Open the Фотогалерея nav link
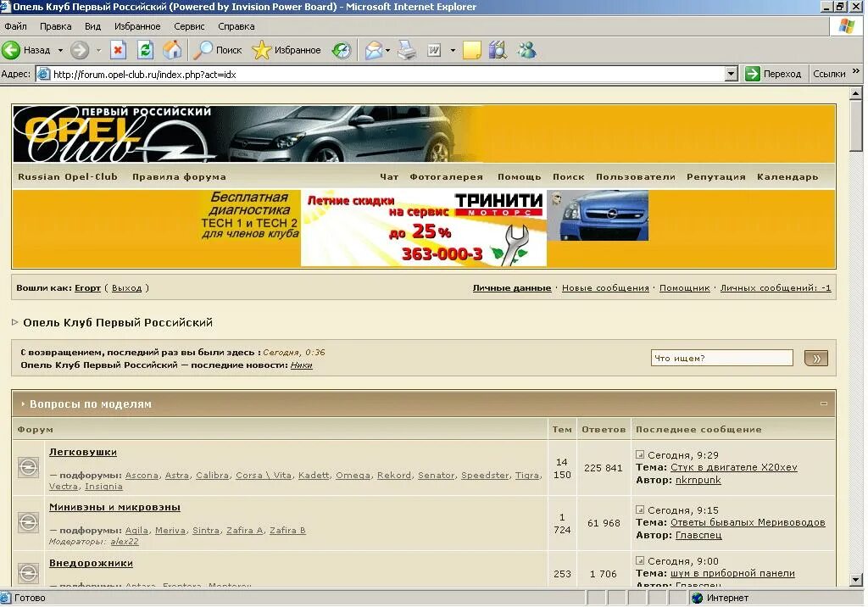 [x=446, y=176]
